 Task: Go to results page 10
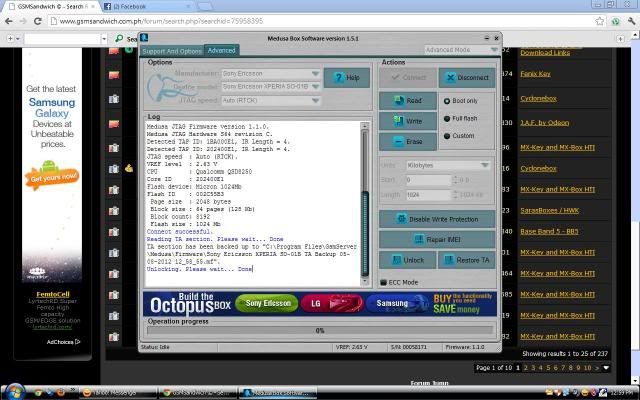587,368
